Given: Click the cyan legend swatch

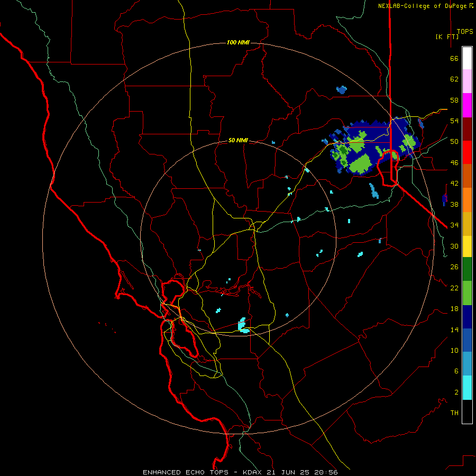Looking at the screenshot, I should [467, 388].
